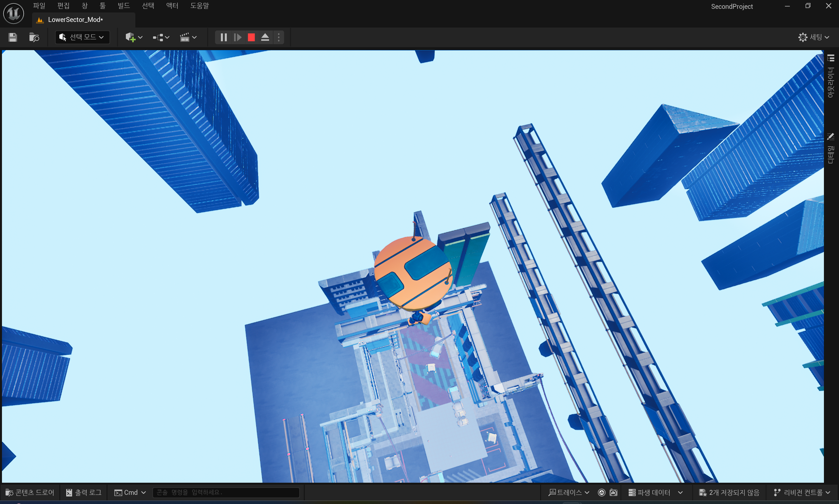Switch to LowerSector_Mod level tab
Viewport: 839px width, 504px height.
75,20
